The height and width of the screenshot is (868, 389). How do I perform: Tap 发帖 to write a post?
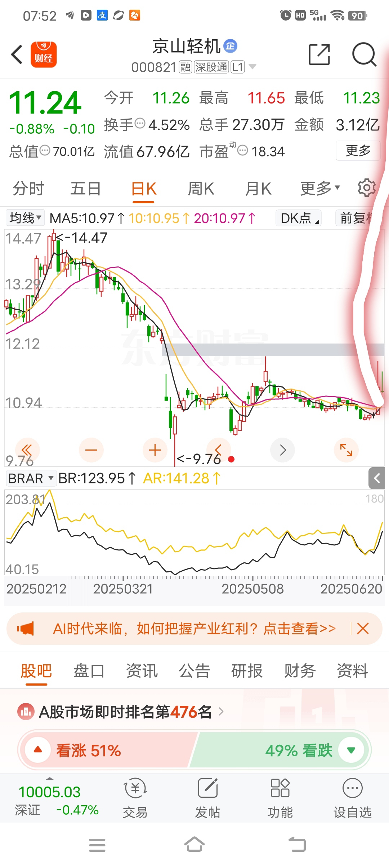[208, 798]
